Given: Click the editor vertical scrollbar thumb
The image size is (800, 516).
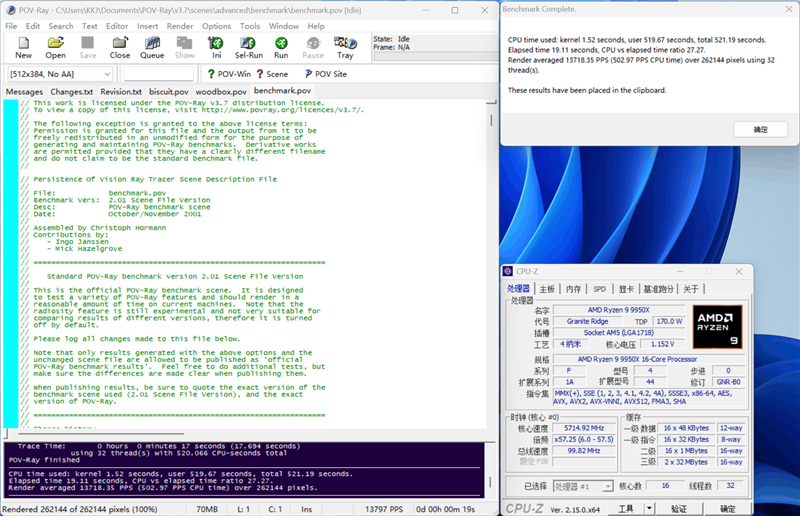Looking at the screenshot, I should (491, 120).
